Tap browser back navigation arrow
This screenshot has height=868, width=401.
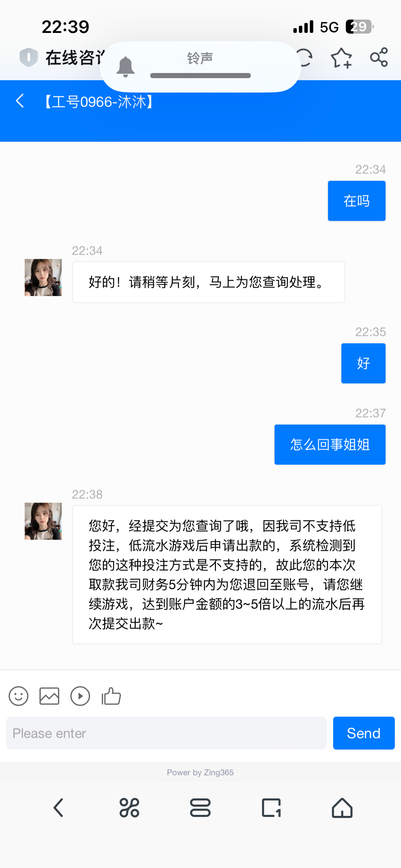tap(59, 808)
